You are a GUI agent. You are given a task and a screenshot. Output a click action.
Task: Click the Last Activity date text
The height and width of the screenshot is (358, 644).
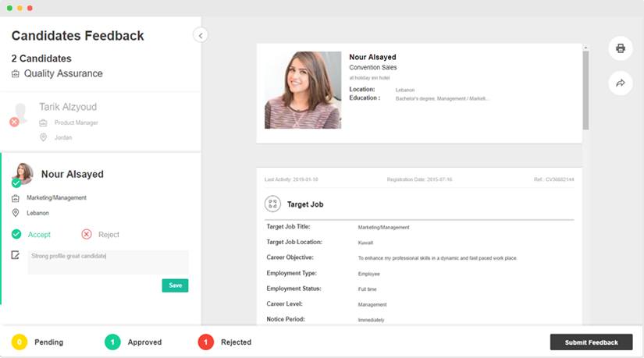(x=291, y=179)
